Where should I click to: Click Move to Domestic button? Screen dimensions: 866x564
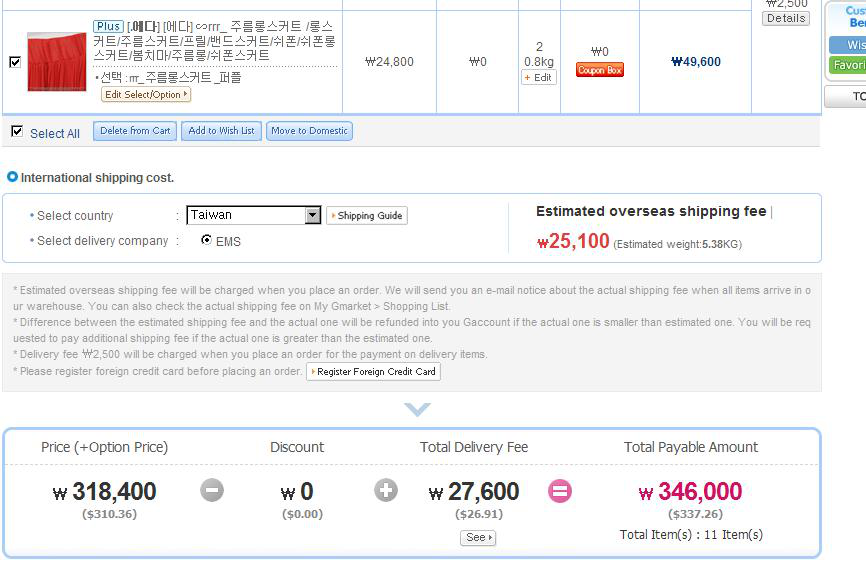point(309,131)
